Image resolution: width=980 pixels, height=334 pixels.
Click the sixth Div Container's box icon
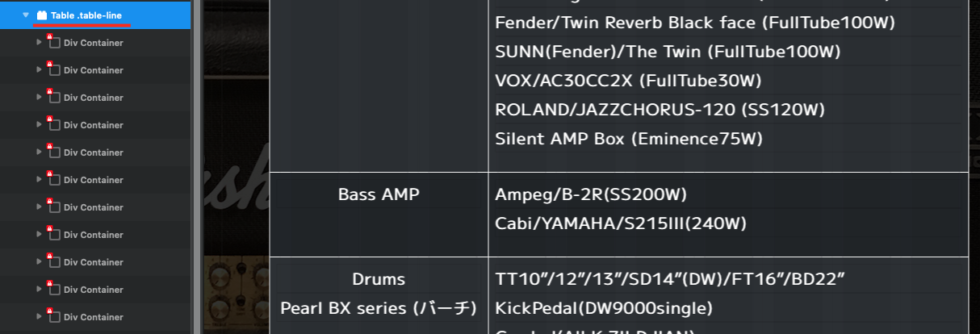tap(55, 181)
